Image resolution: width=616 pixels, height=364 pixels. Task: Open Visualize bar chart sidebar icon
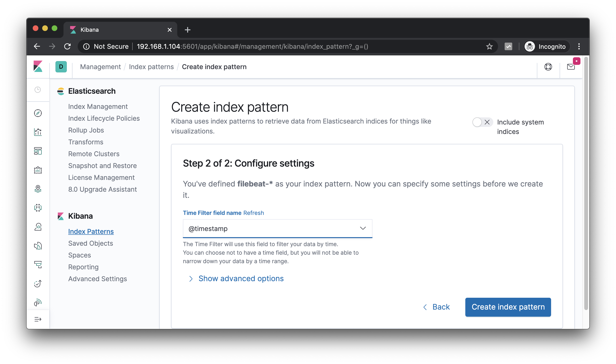tap(38, 132)
